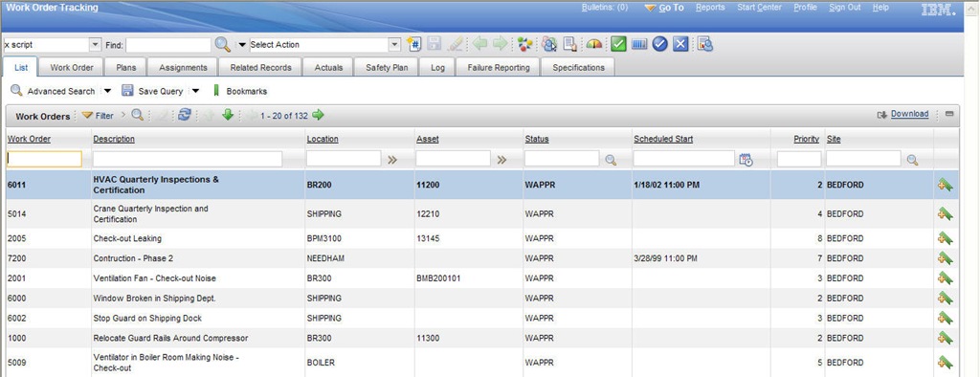This screenshot has width=980, height=377.
Task: Click bookmark icon for work order 1000
Action: [x=945, y=338]
